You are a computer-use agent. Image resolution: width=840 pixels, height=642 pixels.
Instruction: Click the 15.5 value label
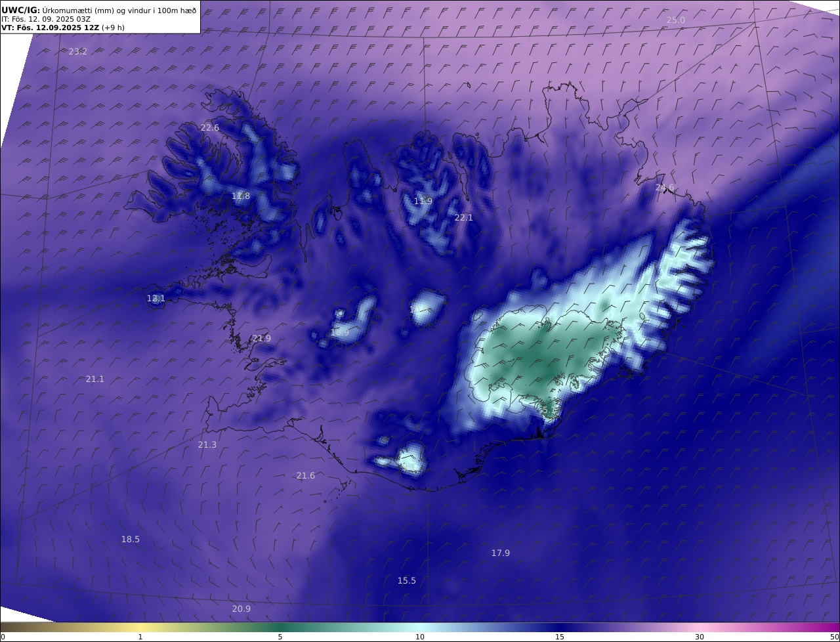(x=407, y=580)
